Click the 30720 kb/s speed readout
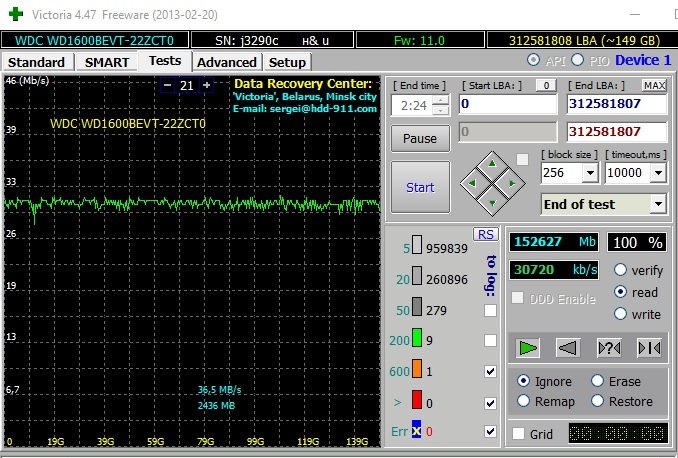Viewport: 678px width, 458px height. pyautogui.click(x=554, y=270)
